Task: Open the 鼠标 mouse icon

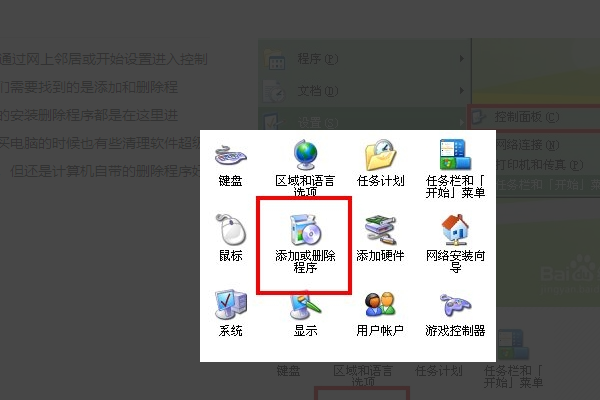Action: pos(231,229)
